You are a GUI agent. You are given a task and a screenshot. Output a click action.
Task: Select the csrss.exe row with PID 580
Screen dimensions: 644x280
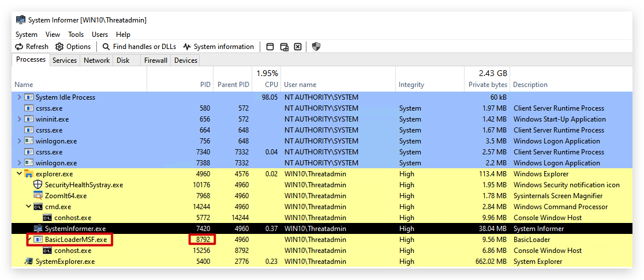point(323,108)
